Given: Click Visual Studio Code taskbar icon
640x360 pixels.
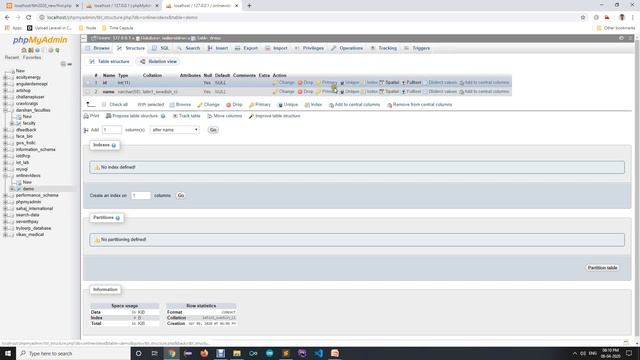Looking at the screenshot, I should (x=318, y=353).
